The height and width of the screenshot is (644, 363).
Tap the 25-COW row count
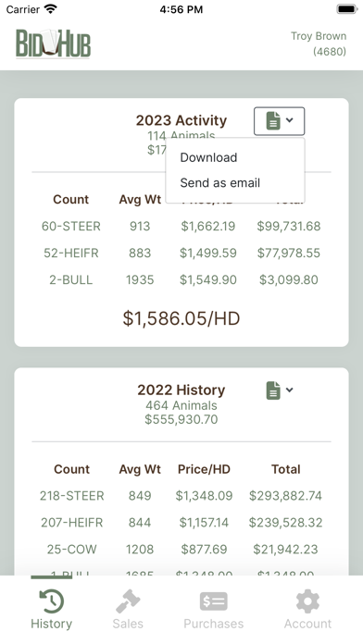tap(72, 549)
